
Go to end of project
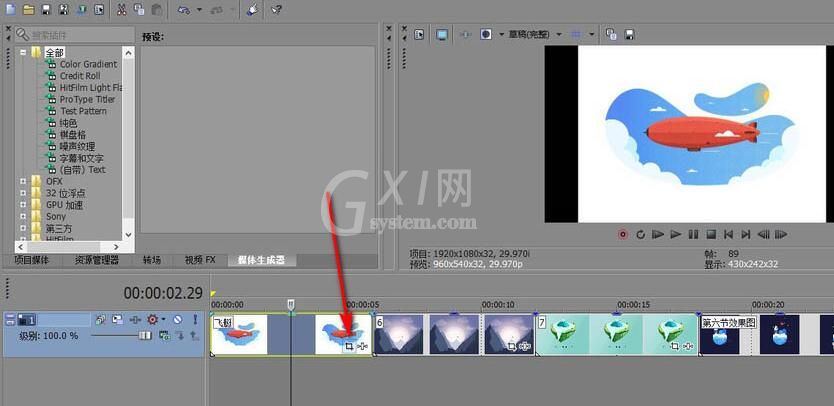746,234
